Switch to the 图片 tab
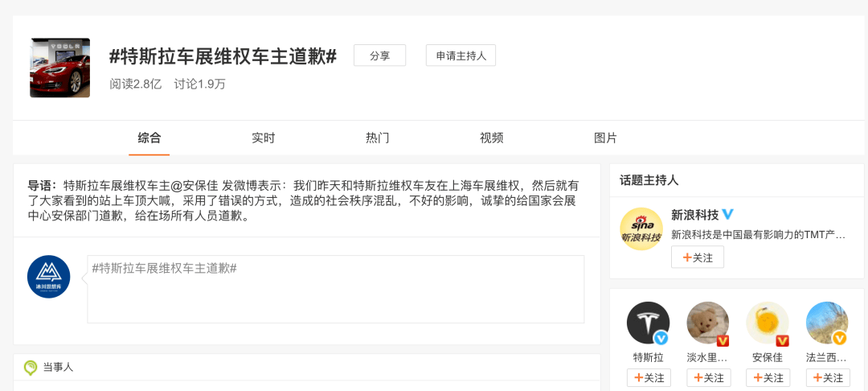868x391 pixels. click(605, 138)
